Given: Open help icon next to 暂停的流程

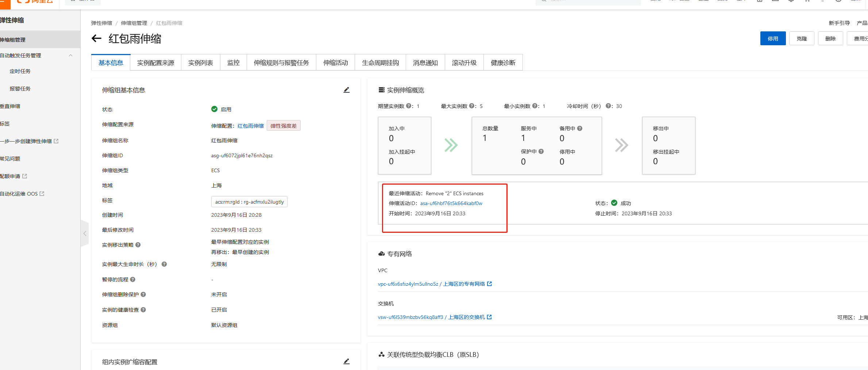Looking at the screenshot, I should click(133, 280).
